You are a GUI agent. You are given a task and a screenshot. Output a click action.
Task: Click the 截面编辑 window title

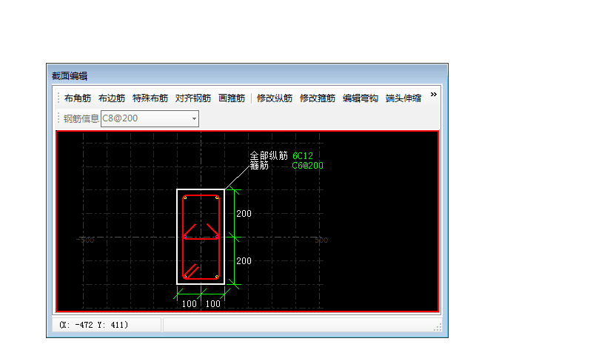[x=70, y=76]
